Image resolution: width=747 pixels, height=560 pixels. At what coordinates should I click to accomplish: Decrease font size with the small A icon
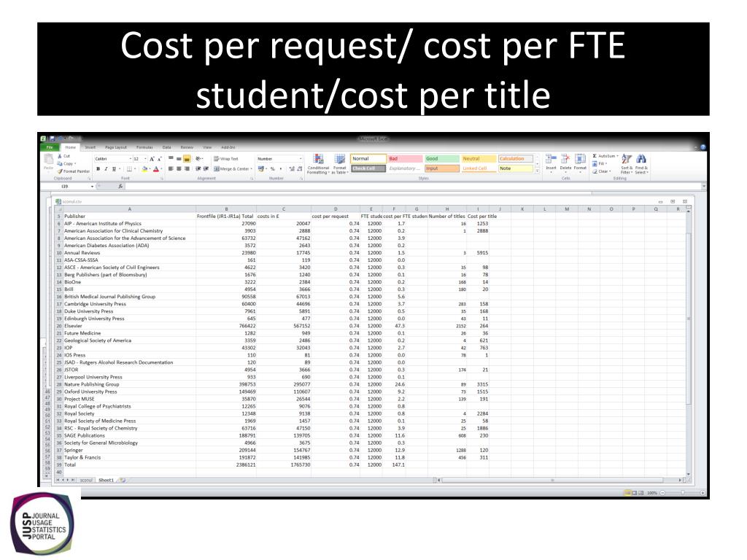pyautogui.click(x=160, y=159)
